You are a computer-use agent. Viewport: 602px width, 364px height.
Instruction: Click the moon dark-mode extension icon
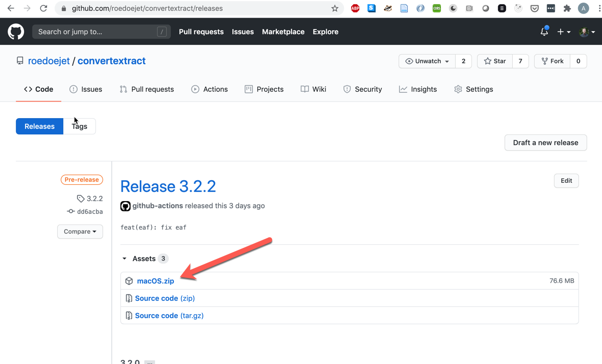pos(453,9)
